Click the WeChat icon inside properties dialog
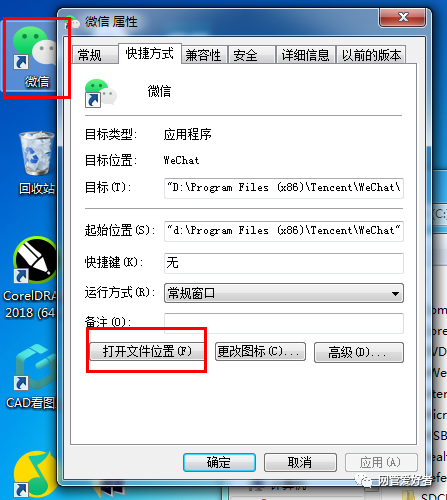Image resolution: width=447 pixels, height=500 pixels. 101,93
